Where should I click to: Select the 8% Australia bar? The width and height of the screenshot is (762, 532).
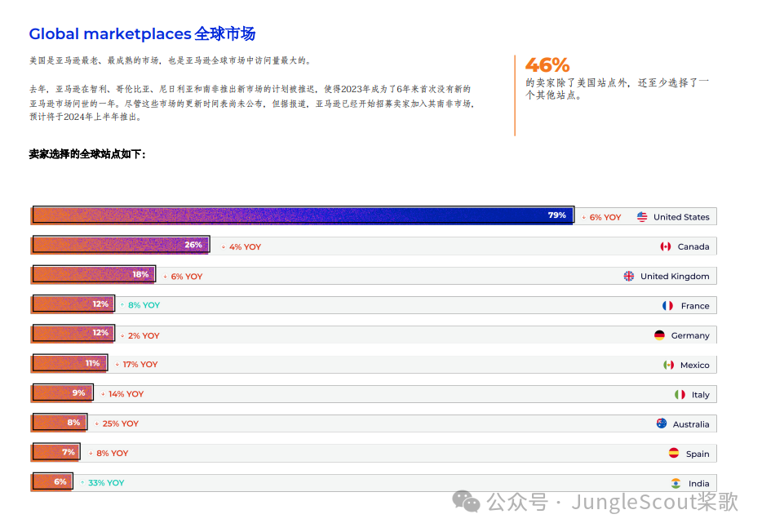click(60, 423)
